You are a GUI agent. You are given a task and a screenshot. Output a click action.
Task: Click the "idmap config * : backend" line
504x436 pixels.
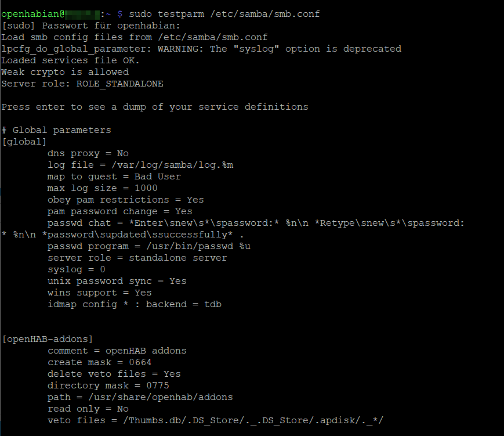pyautogui.click(x=134, y=304)
